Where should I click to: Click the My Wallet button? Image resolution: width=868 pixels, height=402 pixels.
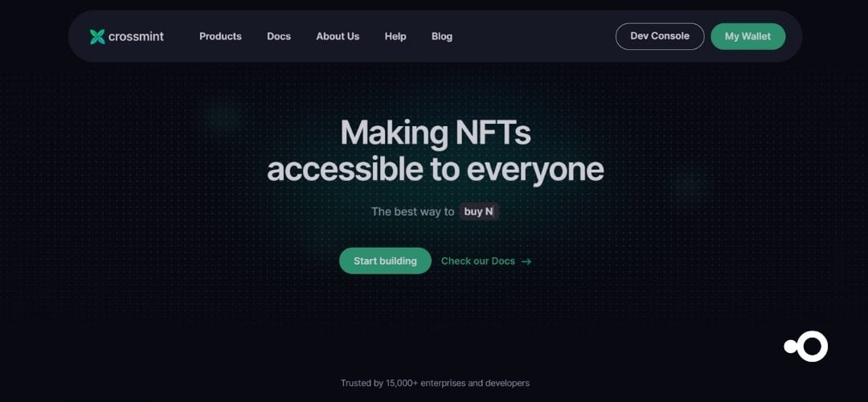pyautogui.click(x=748, y=36)
